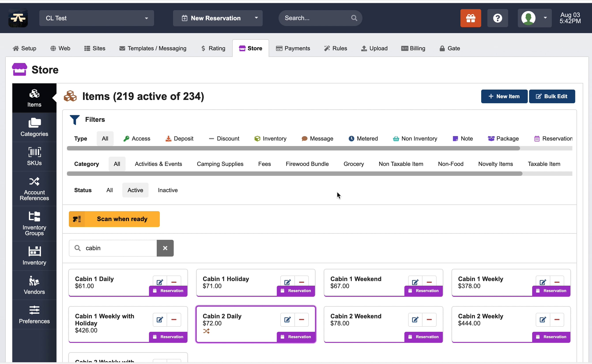Select Active status filter

[x=135, y=190]
